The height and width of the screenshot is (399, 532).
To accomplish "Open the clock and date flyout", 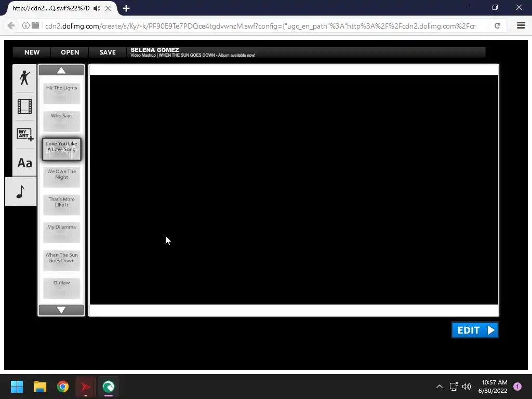I will 493,387.
